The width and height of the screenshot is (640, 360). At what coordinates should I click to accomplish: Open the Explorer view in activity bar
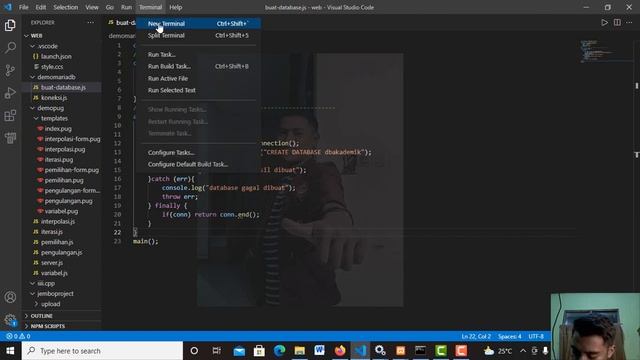pos(10,25)
